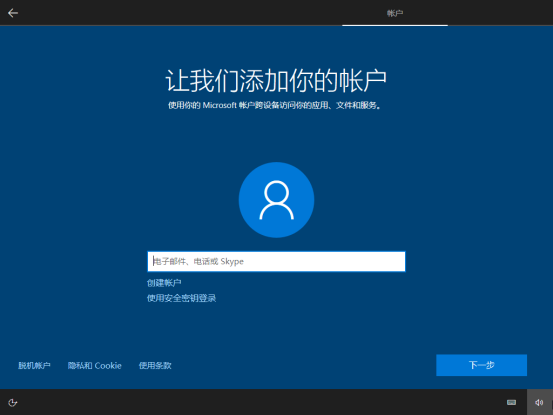Focus the email, phone or Skype field
Image resolution: width=553 pixels, height=415 pixels.
(276, 262)
